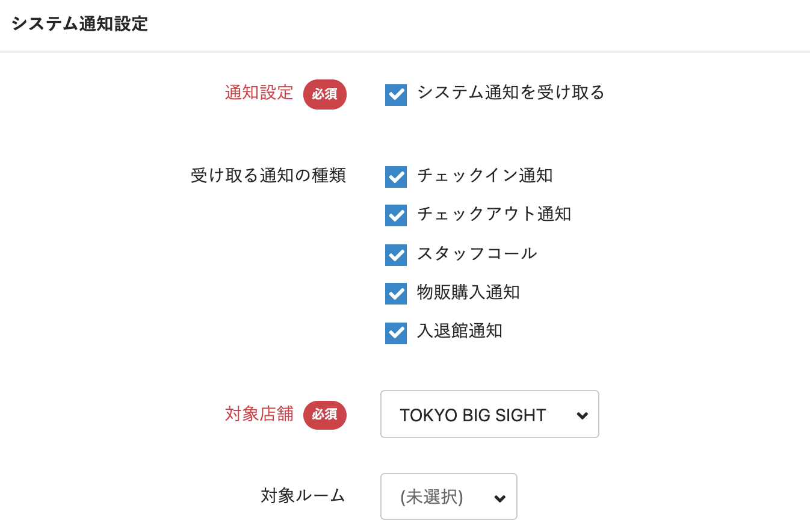810x532 pixels.
Task: Toggle the チェックイン通知 checkbox
Action: pos(396,177)
